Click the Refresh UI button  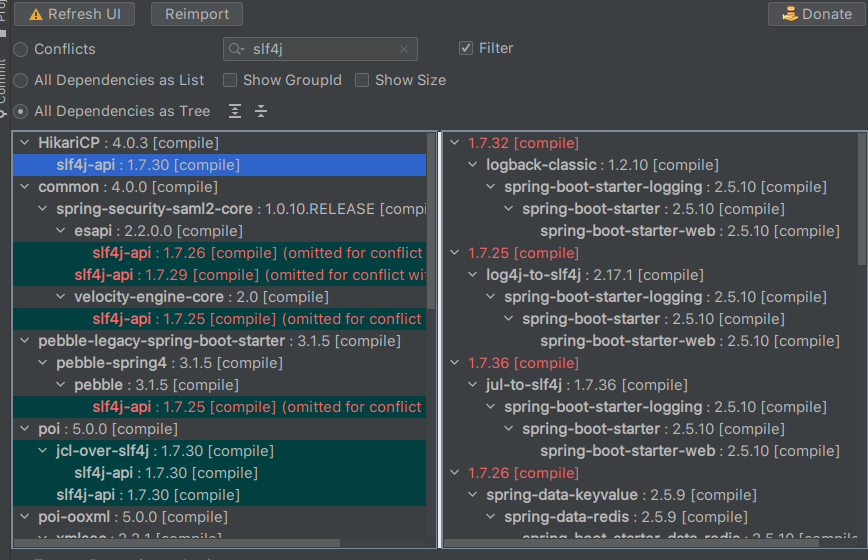pyautogui.click(x=74, y=14)
